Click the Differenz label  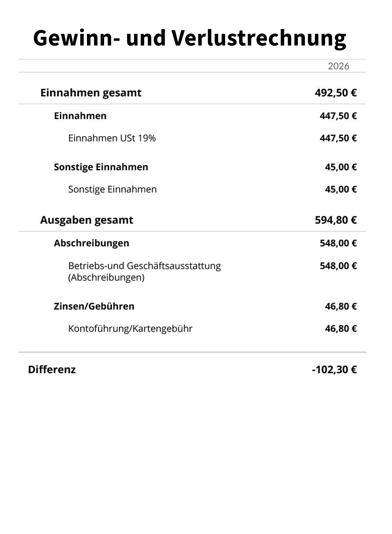[x=52, y=370]
